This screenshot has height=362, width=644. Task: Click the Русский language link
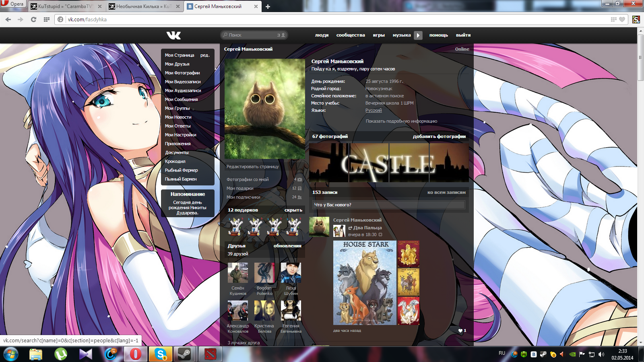pos(374,110)
